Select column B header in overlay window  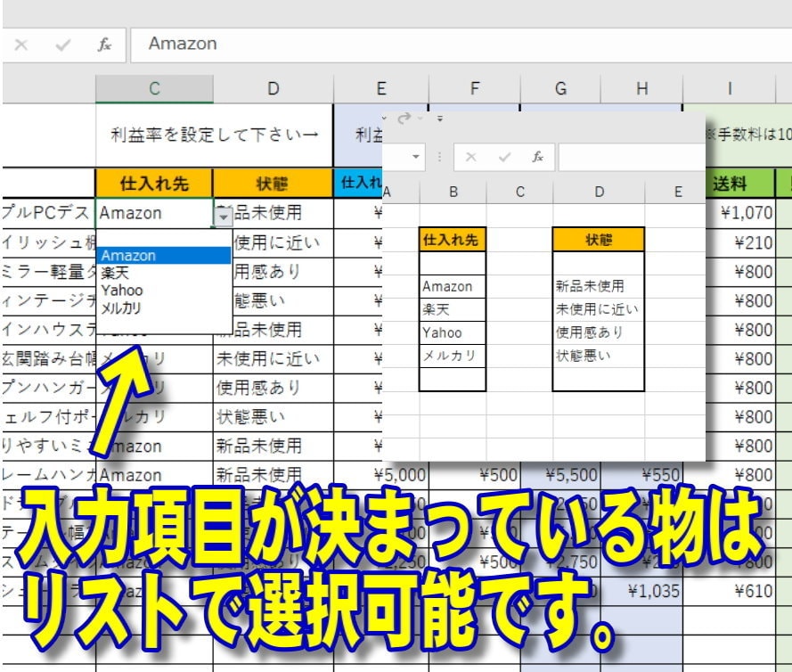[x=453, y=192]
